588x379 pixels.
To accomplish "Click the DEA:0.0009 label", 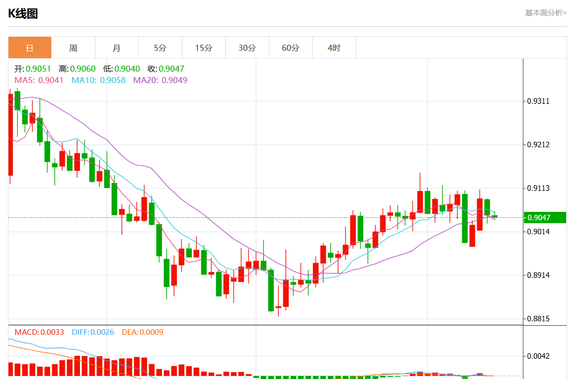I will (x=143, y=332).
